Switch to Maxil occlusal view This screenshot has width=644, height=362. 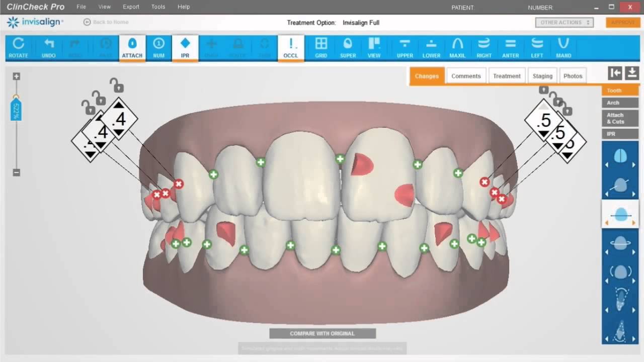(x=457, y=48)
